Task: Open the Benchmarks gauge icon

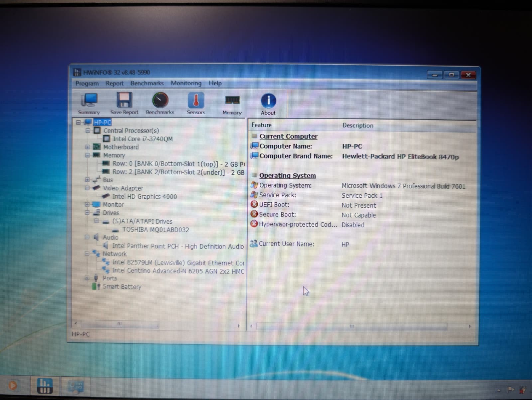Action: (x=160, y=104)
